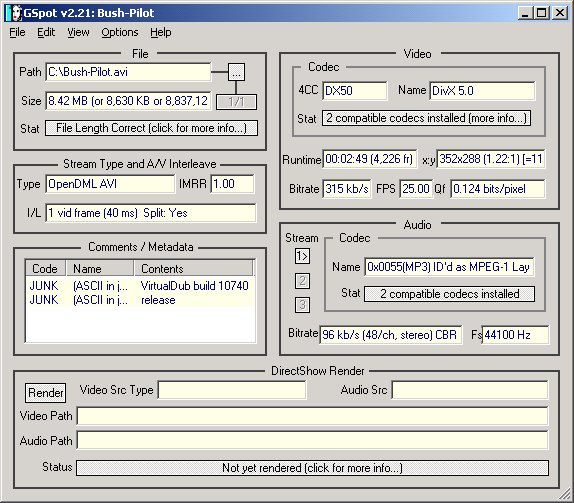Image resolution: width=574 pixels, height=503 pixels.
Task: Click video 2 compatible codecs installed button
Action: tap(426, 118)
